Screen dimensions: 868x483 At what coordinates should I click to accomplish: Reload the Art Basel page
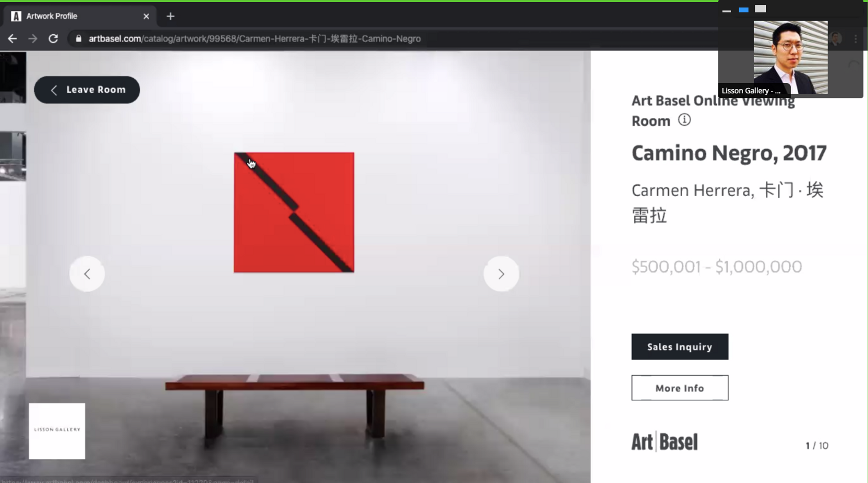53,39
